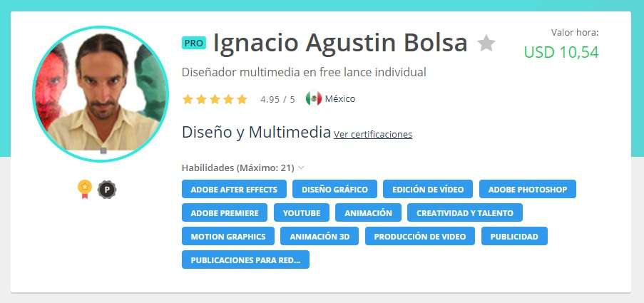Open the Ver certificaciones link
The image size is (644, 303).
372,134
